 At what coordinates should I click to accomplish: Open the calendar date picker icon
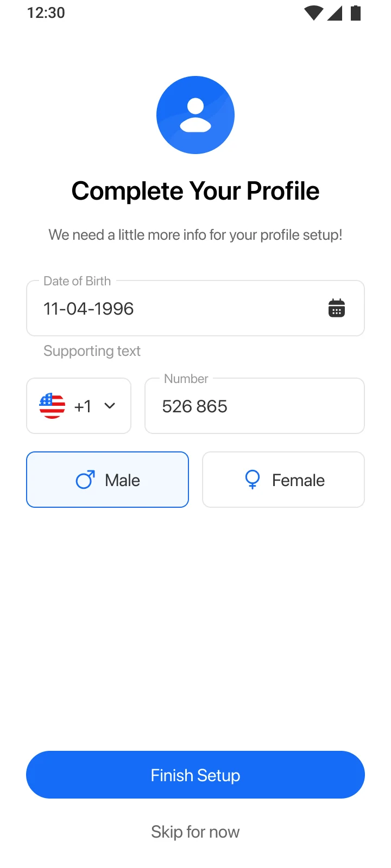[x=337, y=308]
